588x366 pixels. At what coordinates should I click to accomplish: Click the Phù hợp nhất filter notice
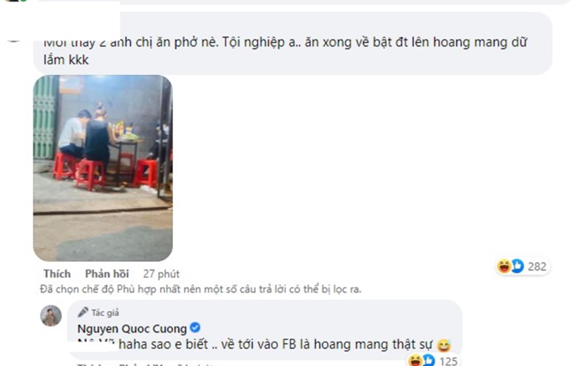(x=201, y=289)
